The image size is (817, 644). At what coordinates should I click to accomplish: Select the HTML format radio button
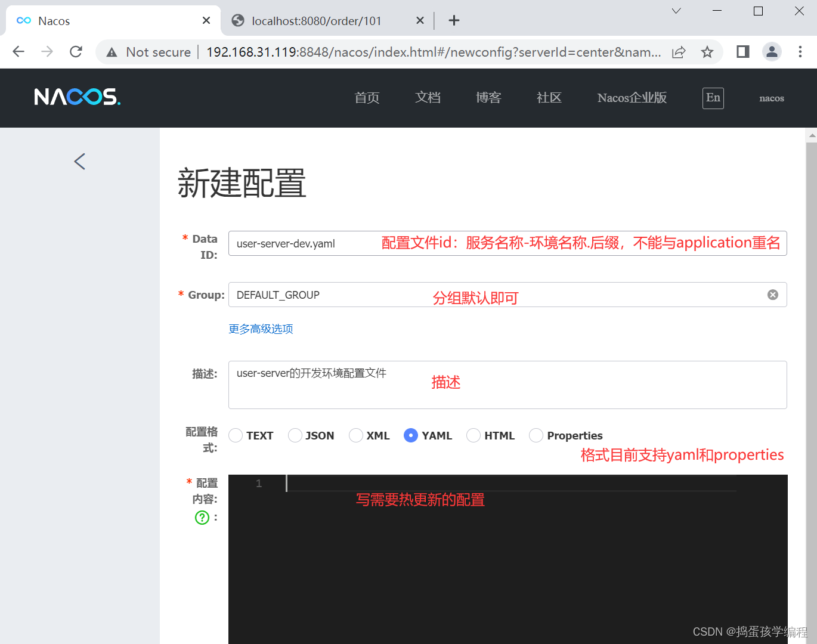tap(474, 435)
